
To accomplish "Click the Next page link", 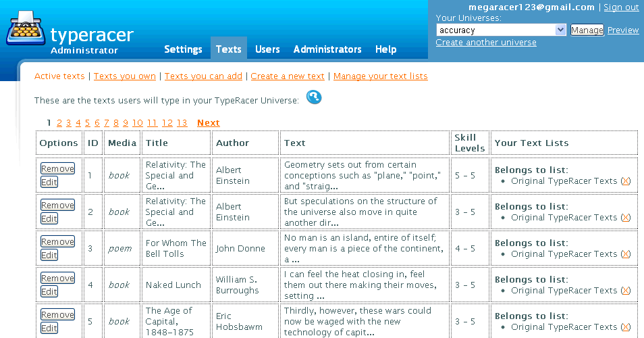I will click(208, 123).
